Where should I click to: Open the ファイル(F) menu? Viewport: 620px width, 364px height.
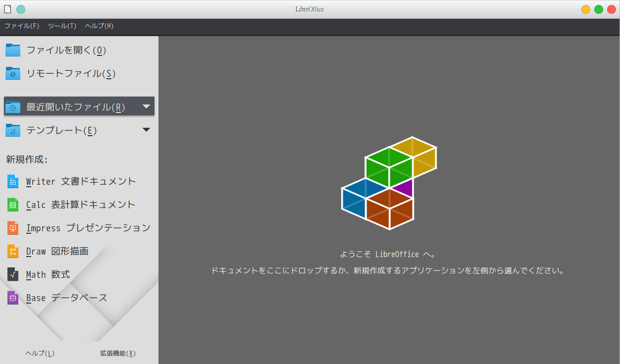coord(22,26)
